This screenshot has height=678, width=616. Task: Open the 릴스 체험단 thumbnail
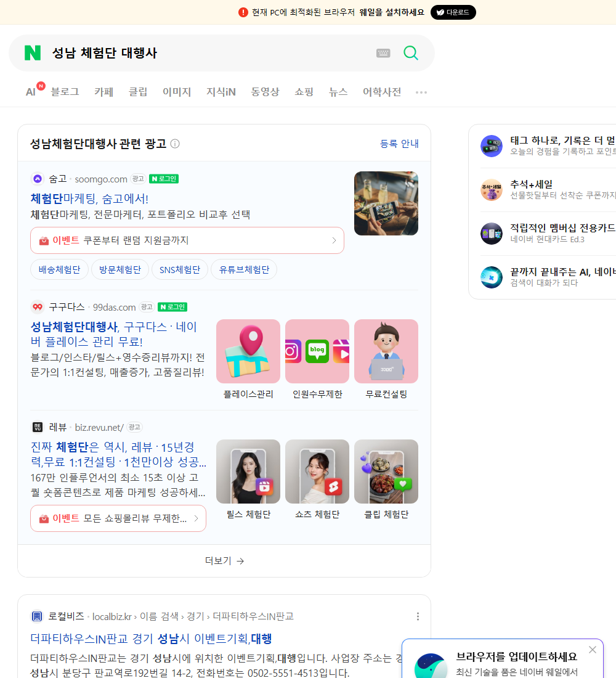[248, 472]
